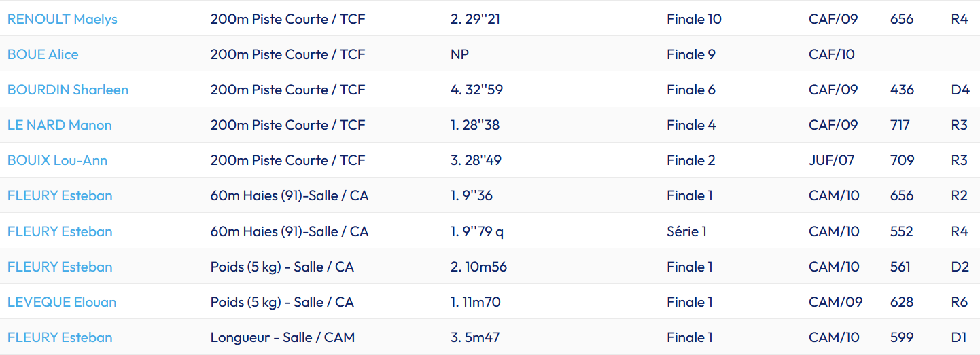Open LEVEQUE Elouan athlete link
This screenshot has width=980, height=355.
(62, 302)
